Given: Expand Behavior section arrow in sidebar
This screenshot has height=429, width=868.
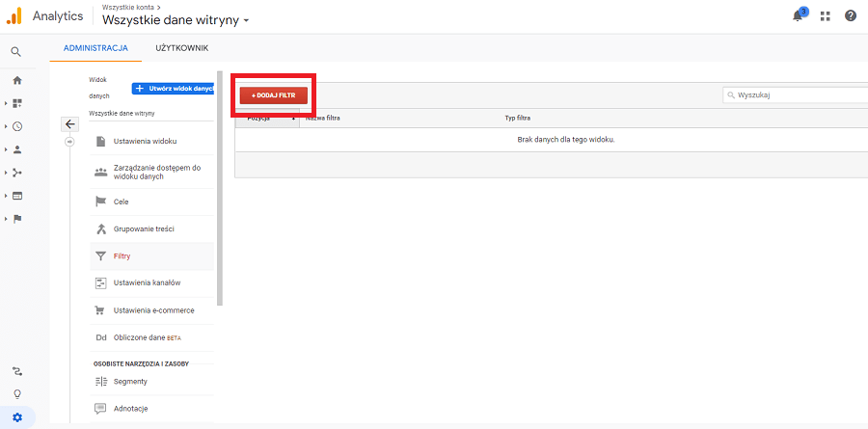Looking at the screenshot, I should click(6, 196).
